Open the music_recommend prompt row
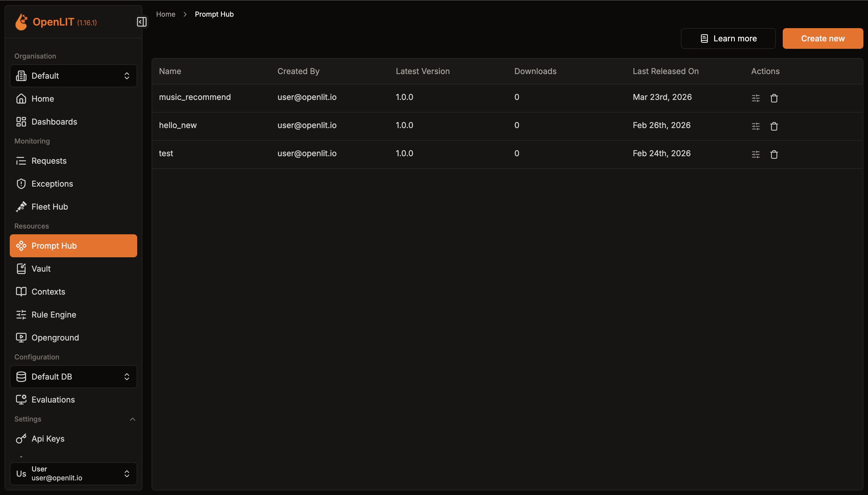This screenshot has height=495, width=868. click(195, 97)
